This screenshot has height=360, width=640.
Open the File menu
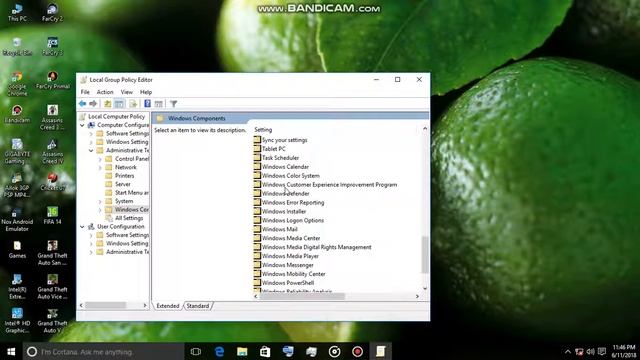pyautogui.click(x=85, y=92)
